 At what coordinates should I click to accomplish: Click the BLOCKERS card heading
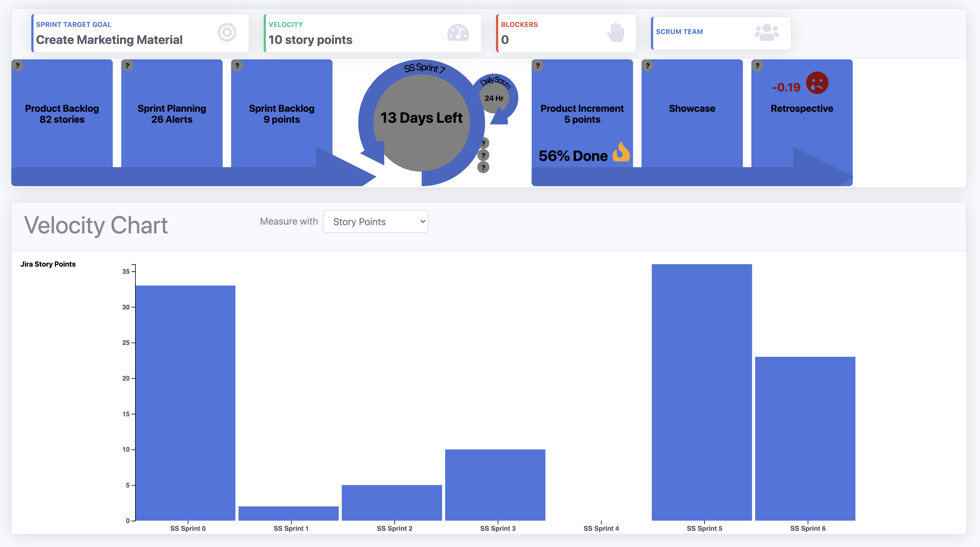519,24
